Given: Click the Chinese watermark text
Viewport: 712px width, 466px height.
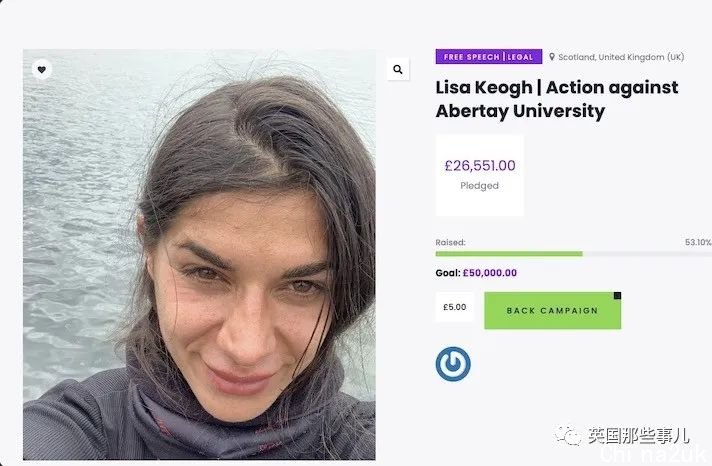Looking at the screenshot, I should [x=638, y=436].
